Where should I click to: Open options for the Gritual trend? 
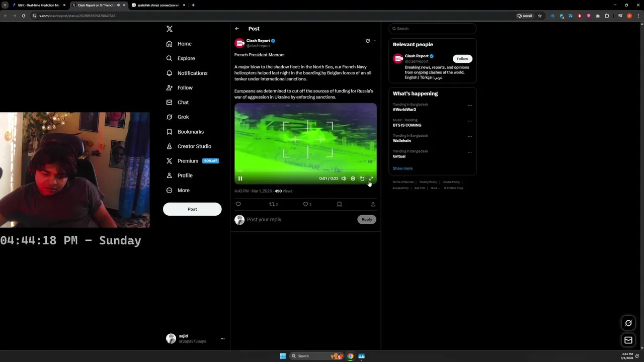pos(470,152)
